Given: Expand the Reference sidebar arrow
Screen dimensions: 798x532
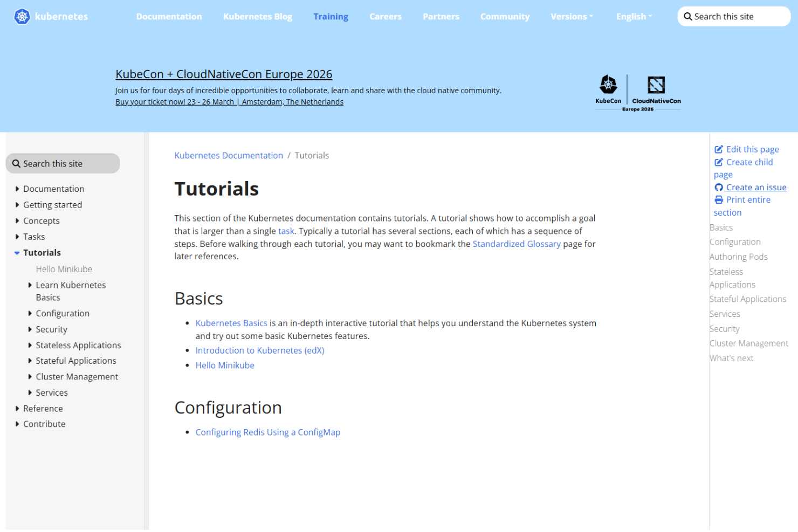Looking at the screenshot, I should click(17, 409).
